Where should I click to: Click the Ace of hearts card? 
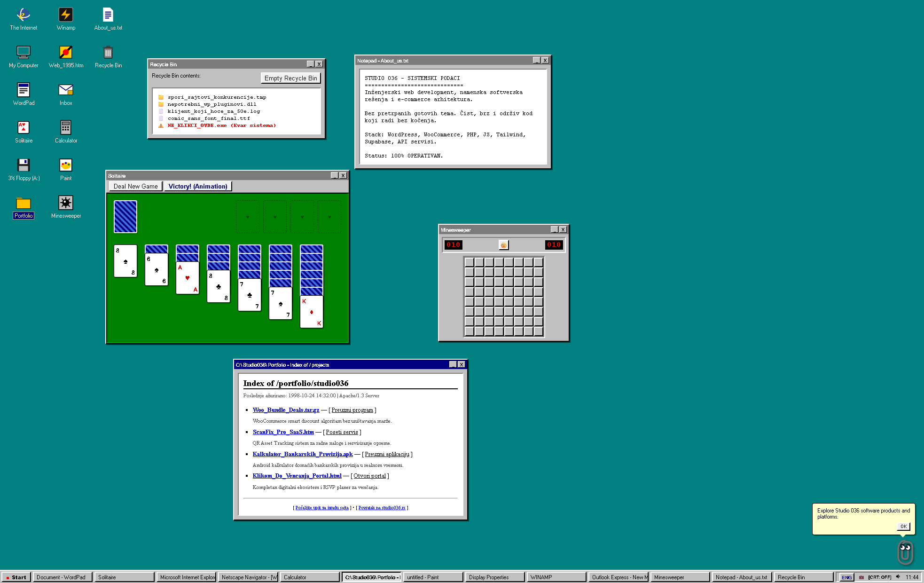click(x=188, y=278)
